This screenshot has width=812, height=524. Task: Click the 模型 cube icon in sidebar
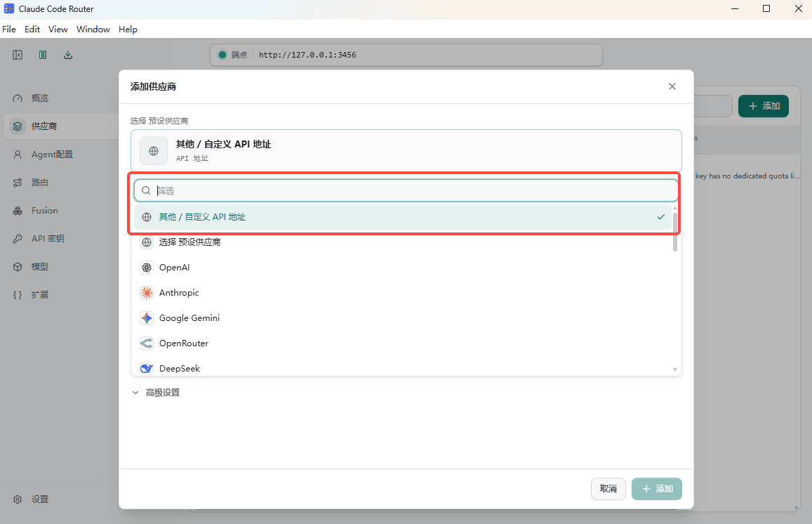coord(18,267)
